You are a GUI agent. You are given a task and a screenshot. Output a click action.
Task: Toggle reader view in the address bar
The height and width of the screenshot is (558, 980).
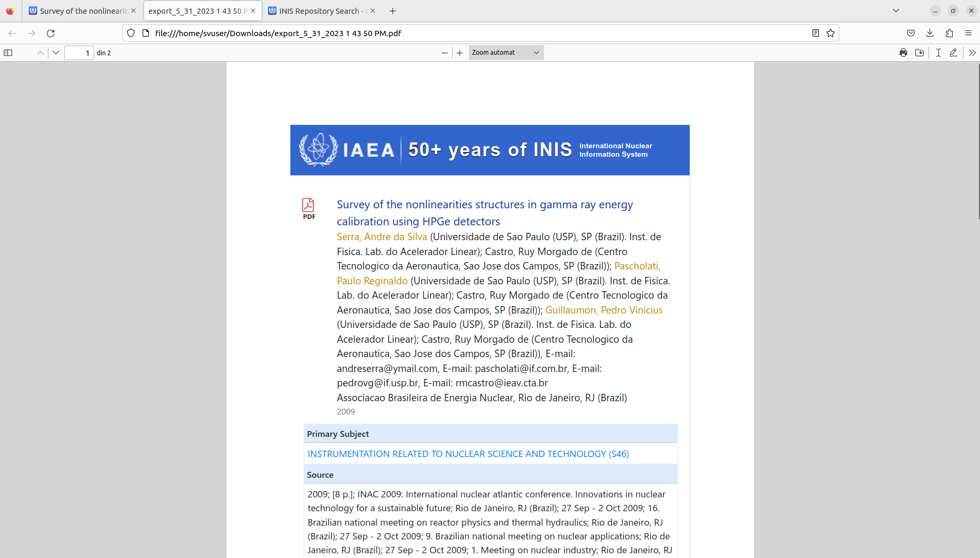pyautogui.click(x=815, y=33)
